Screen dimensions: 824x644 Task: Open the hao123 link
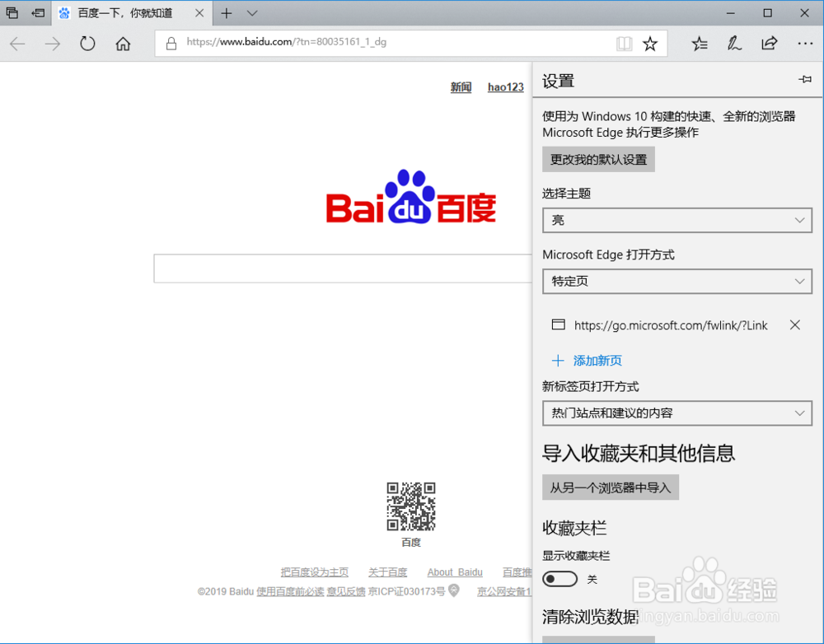click(506, 87)
